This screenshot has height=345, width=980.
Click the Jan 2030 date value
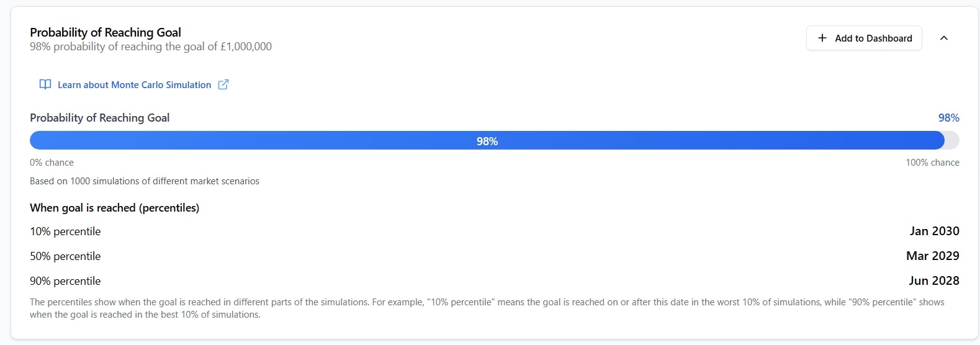coord(935,231)
